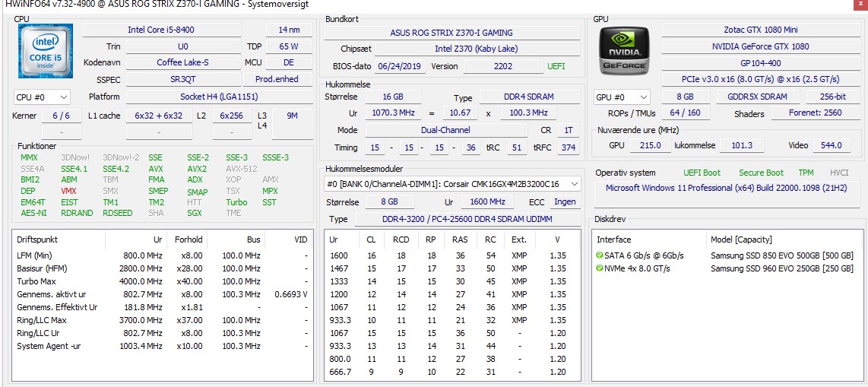The image size is (868, 387).
Task: Click the Intel Core i5-8400 name field
Action: click(161, 30)
